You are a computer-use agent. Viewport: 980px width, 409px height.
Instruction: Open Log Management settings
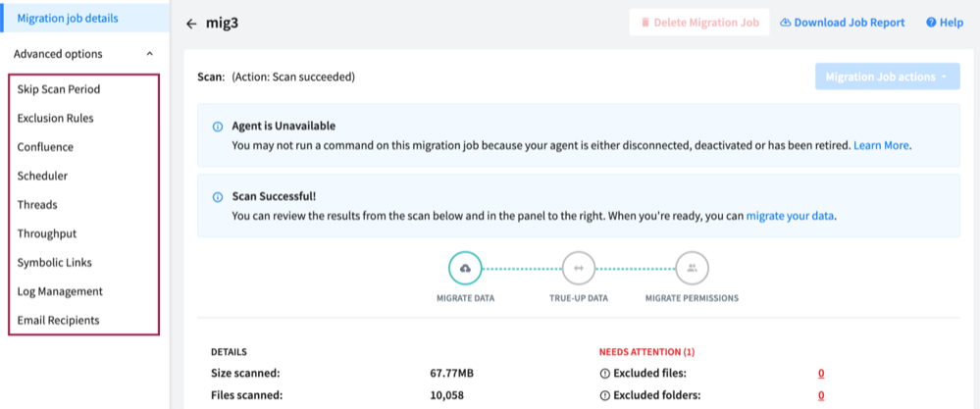(x=60, y=291)
